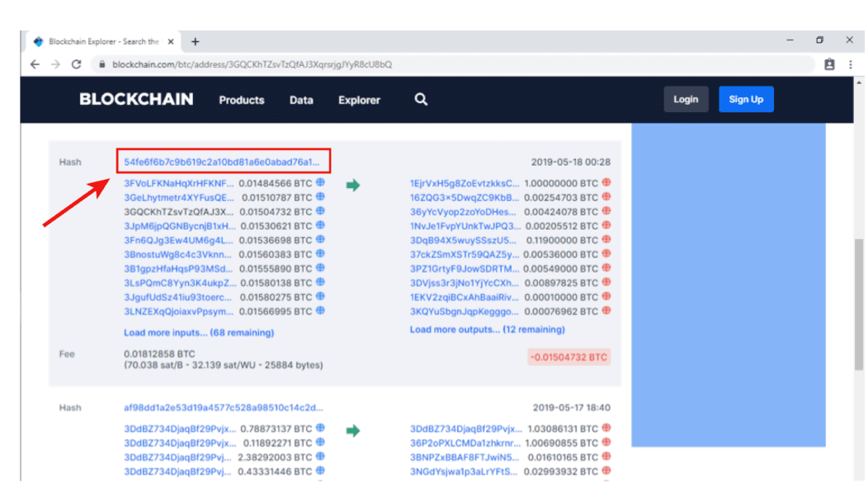The image size is (868, 488).
Task: Click the globe icon beside 0.01580275 BTC
Action: (x=320, y=297)
